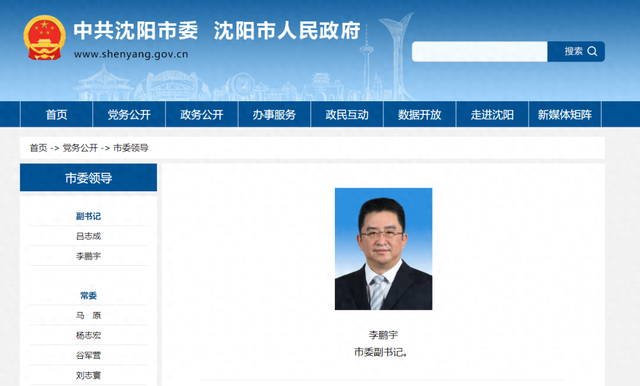Open the 数据开放 navigation tab

pos(420,114)
